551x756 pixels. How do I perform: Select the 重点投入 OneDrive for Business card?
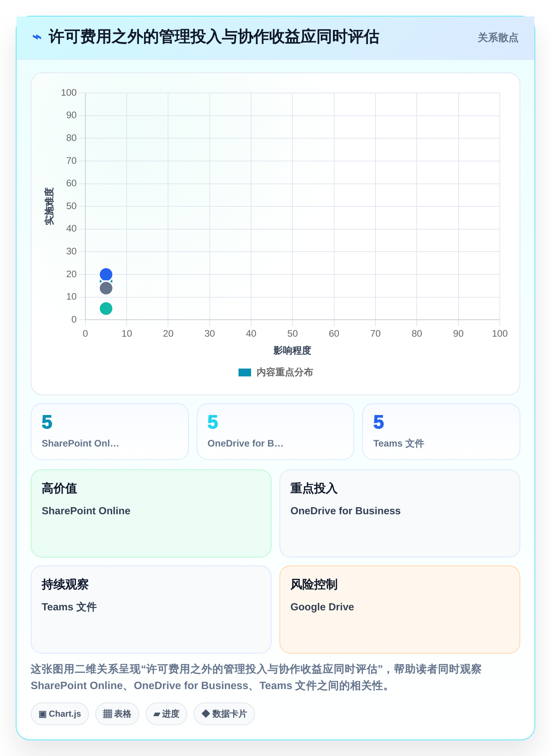(x=400, y=513)
